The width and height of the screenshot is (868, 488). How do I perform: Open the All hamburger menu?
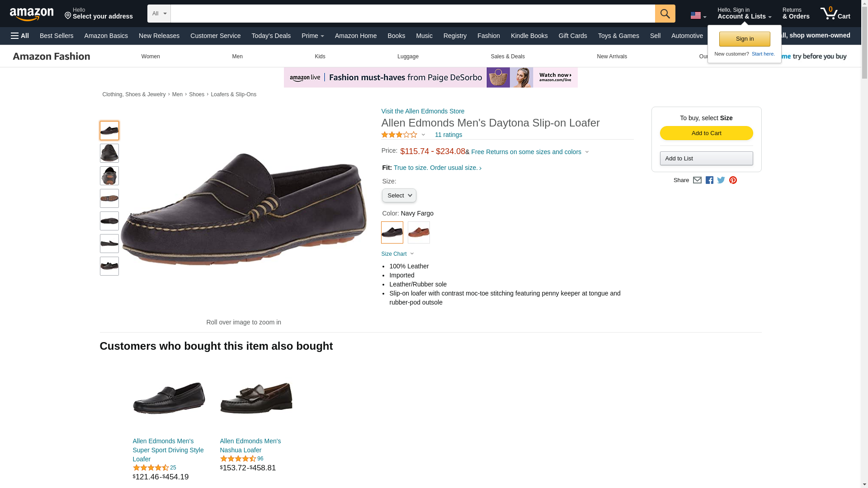pyautogui.click(x=20, y=36)
